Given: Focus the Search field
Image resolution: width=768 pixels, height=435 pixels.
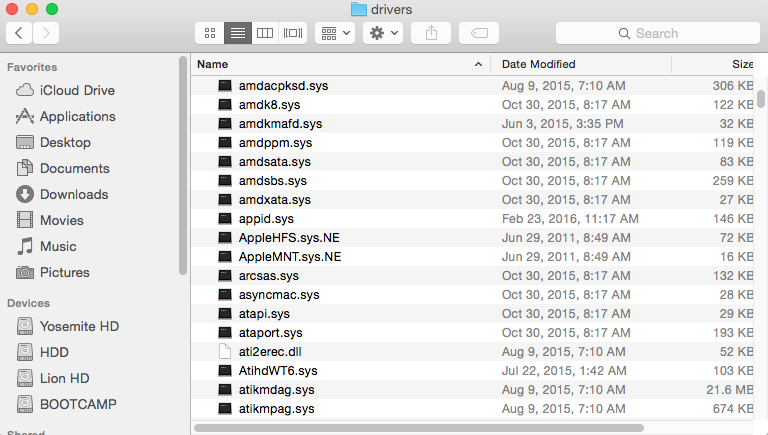Looking at the screenshot, I should (658, 33).
